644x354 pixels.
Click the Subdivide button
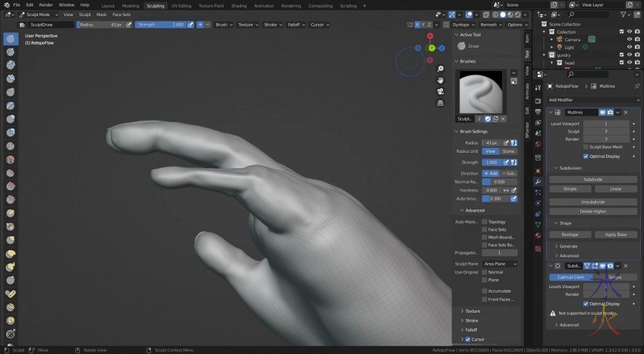point(592,179)
